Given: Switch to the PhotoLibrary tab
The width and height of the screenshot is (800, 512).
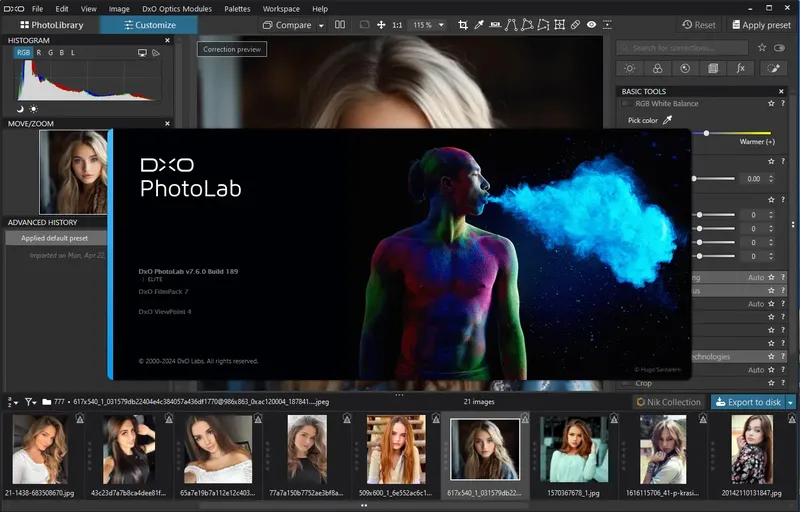Looking at the screenshot, I should coord(51,25).
